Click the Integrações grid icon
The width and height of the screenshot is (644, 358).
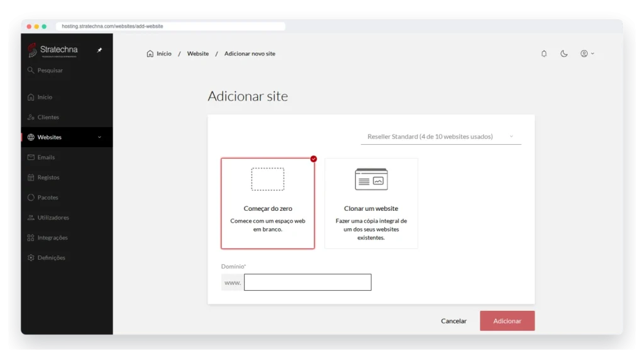[31, 238]
